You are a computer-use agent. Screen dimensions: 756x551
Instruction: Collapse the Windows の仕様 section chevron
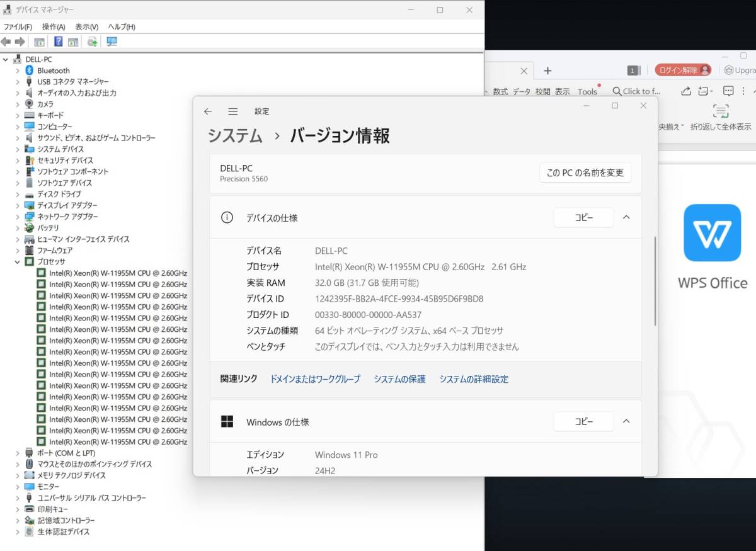click(626, 422)
